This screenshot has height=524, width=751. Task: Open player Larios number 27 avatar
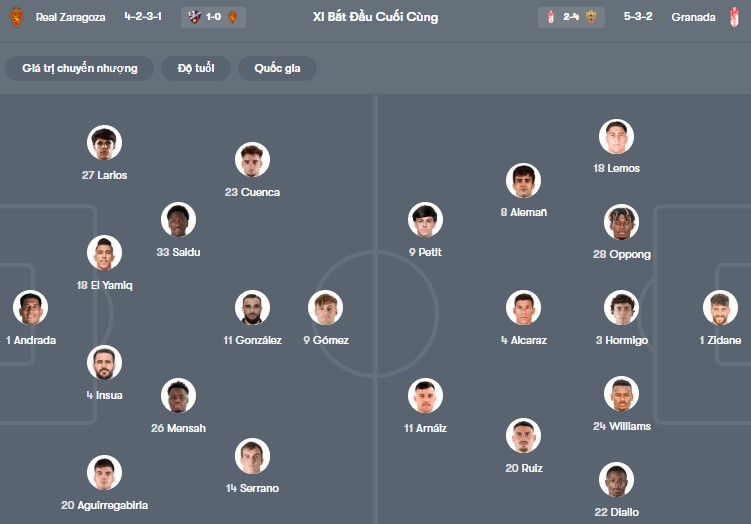tap(104, 143)
